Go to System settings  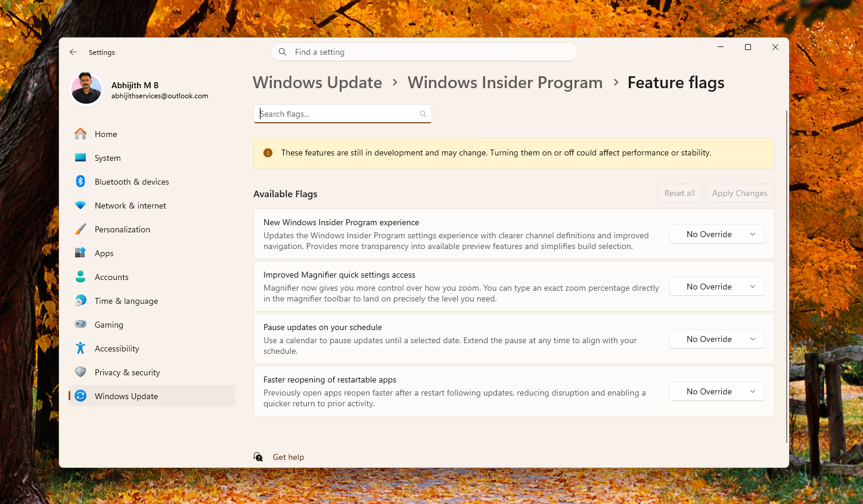pyautogui.click(x=152, y=158)
